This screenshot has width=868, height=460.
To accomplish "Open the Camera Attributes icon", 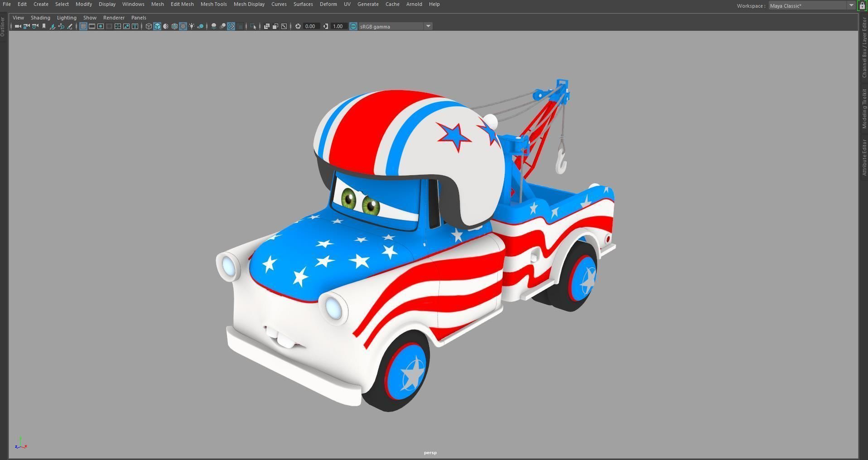I will tap(35, 26).
